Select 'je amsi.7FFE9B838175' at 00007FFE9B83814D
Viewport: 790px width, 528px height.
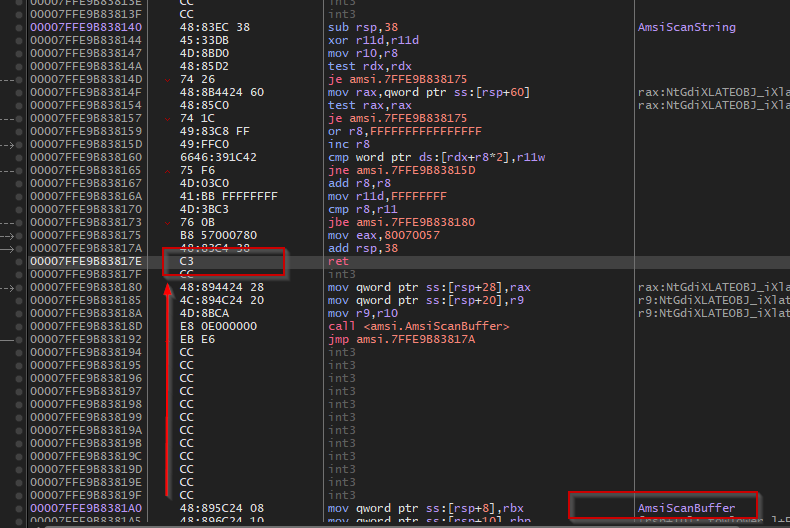398,80
